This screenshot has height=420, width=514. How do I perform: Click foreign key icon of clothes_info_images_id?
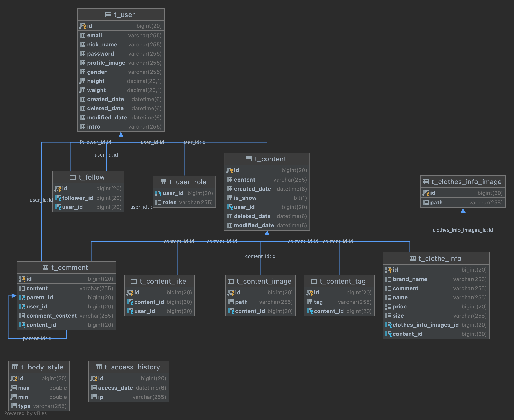point(388,325)
